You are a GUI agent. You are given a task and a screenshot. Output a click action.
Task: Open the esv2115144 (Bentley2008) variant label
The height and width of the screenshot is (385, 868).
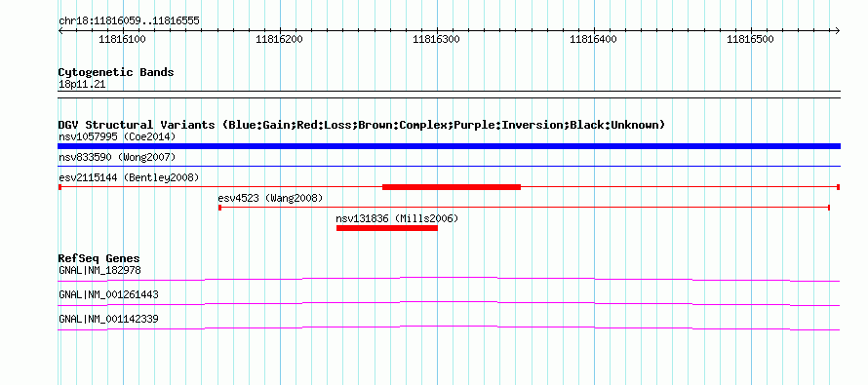129,177
